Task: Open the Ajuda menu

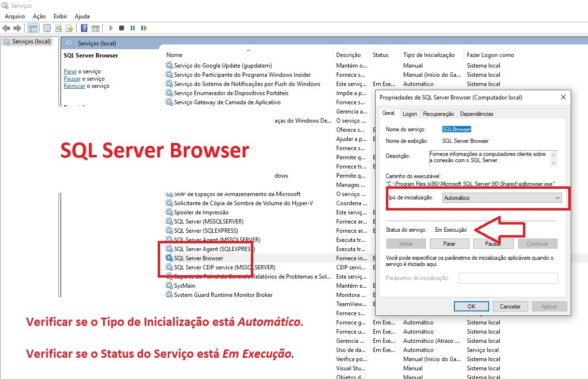Action: [82, 16]
